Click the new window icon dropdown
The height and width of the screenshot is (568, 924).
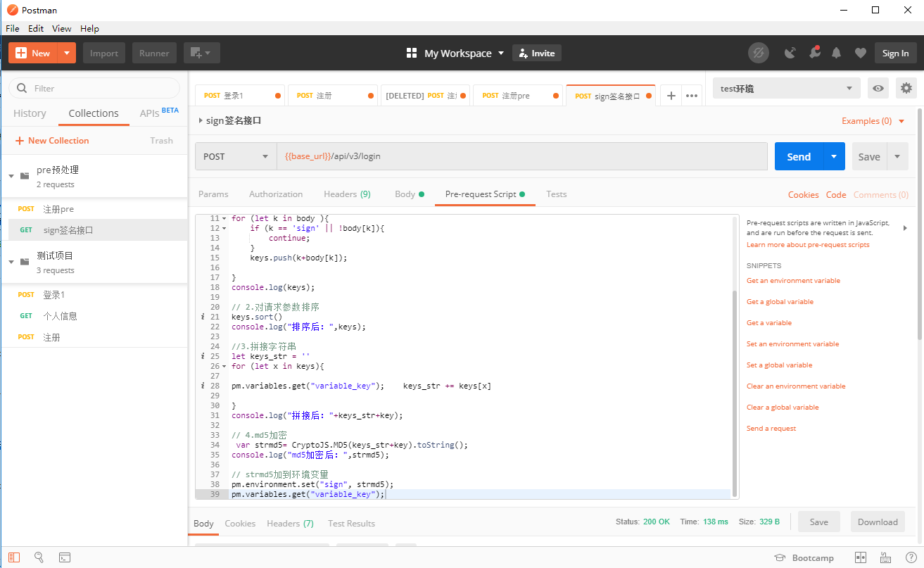click(x=202, y=53)
